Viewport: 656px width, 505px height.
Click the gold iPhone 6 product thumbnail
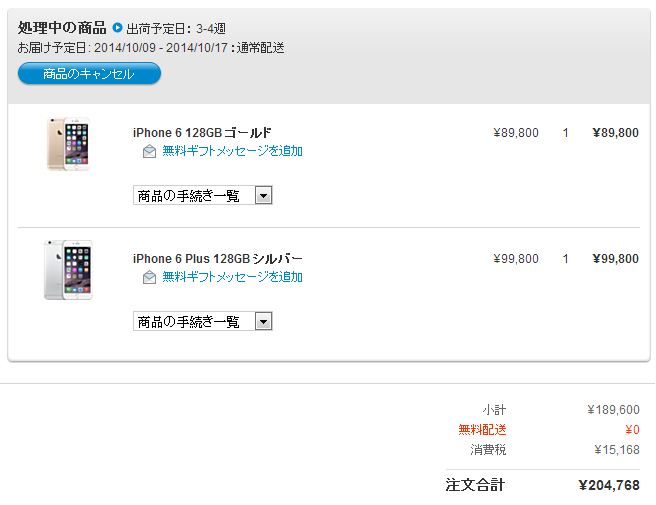pos(68,144)
